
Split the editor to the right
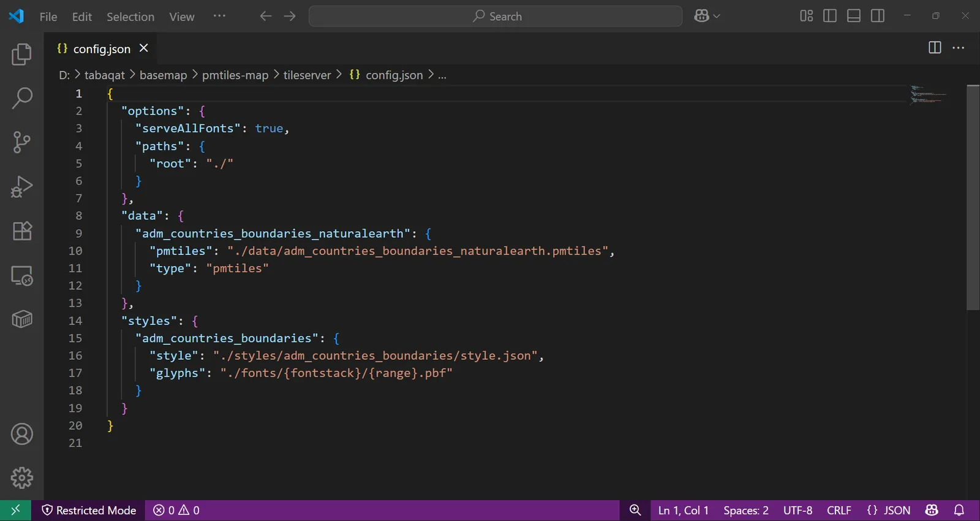pyautogui.click(x=935, y=48)
